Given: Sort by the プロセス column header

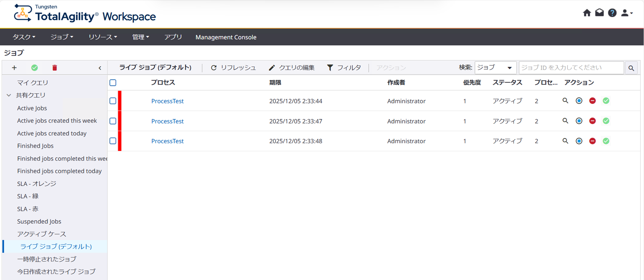Looking at the screenshot, I should coord(163,83).
